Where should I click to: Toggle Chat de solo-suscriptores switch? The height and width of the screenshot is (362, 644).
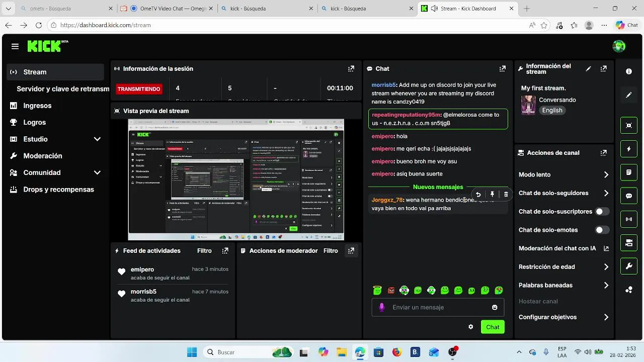[x=602, y=212]
